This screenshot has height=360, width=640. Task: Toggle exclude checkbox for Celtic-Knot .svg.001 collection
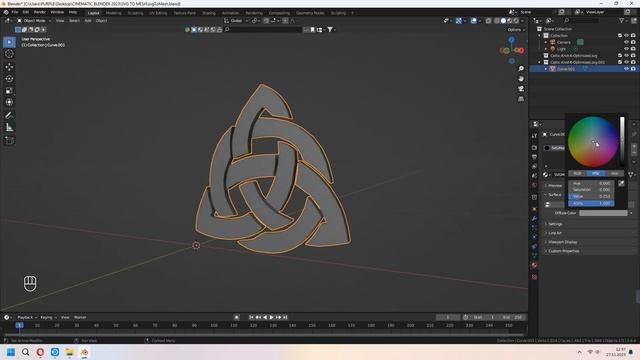[620, 62]
